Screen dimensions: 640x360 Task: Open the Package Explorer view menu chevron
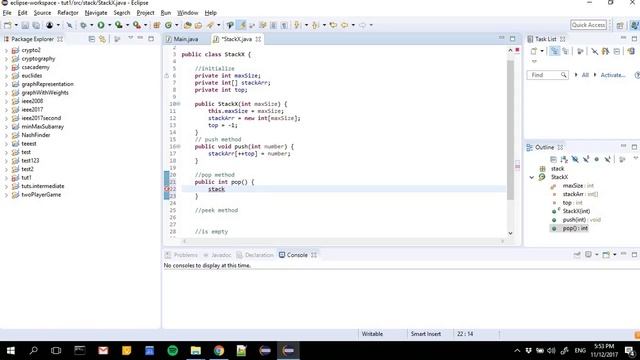pos(130,38)
